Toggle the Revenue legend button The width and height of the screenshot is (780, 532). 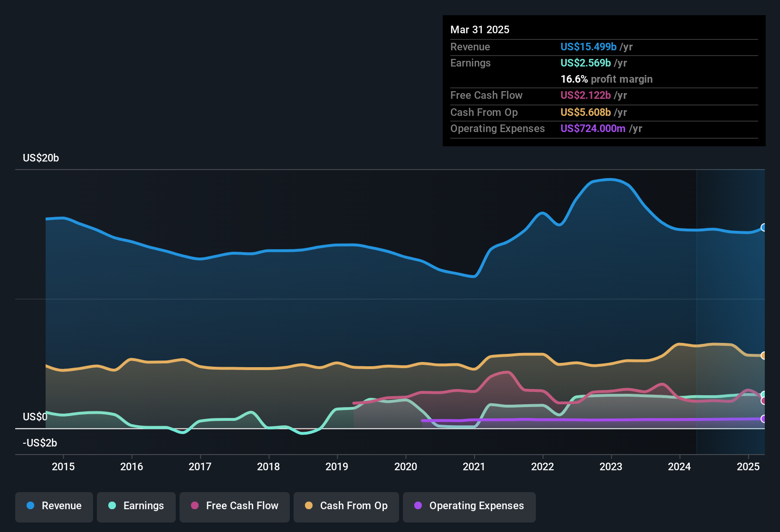[54, 506]
